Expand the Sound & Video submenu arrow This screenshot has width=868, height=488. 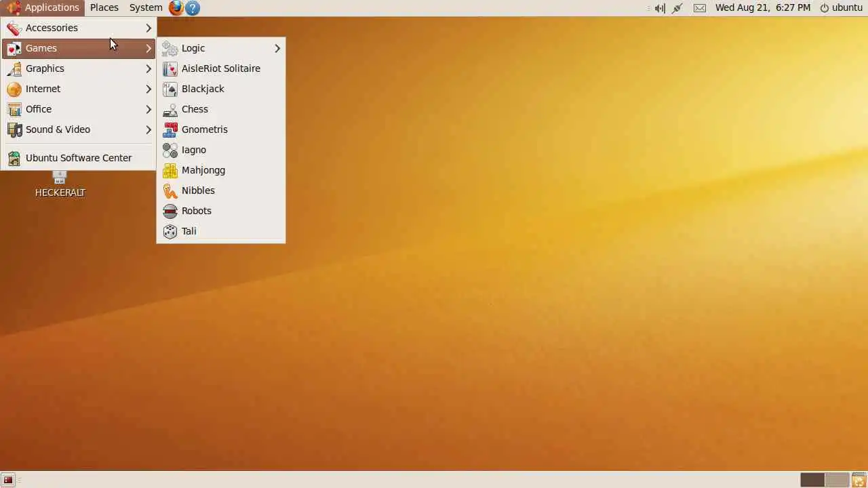tap(149, 129)
